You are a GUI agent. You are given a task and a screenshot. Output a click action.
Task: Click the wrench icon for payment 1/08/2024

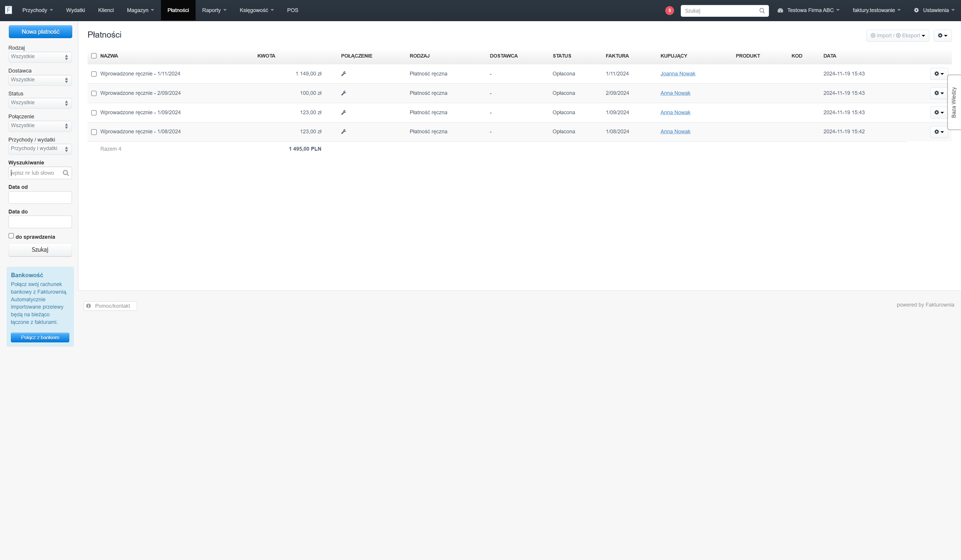[344, 132]
